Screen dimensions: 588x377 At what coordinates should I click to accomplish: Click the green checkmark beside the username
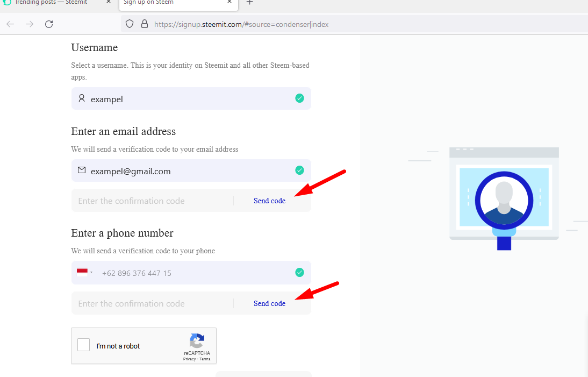coord(299,98)
